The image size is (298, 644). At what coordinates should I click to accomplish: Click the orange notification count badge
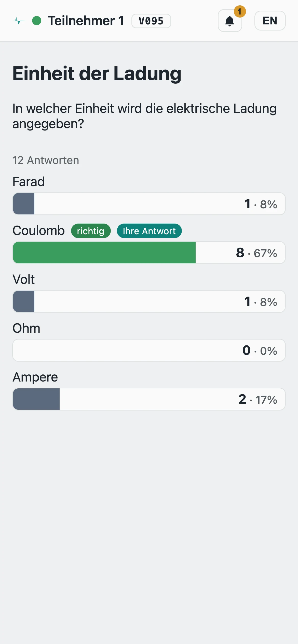tap(240, 11)
